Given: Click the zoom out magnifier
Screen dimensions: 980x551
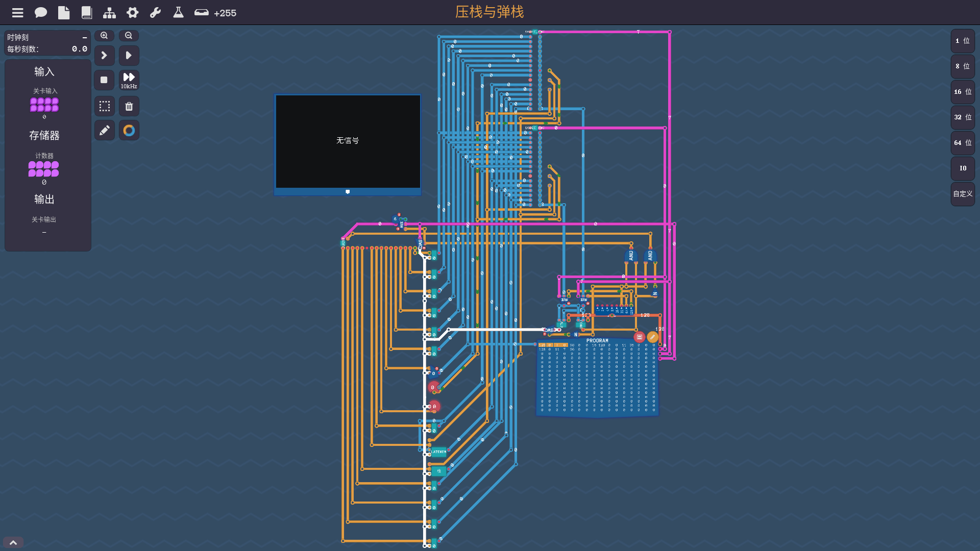Looking at the screenshot, I should (129, 36).
